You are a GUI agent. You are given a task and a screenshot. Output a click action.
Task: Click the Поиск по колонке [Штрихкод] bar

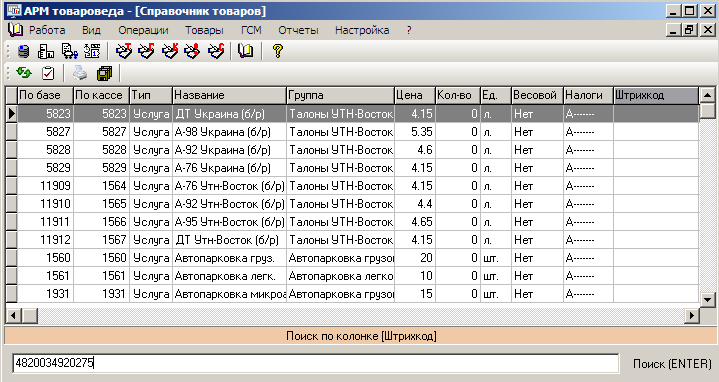point(361,336)
